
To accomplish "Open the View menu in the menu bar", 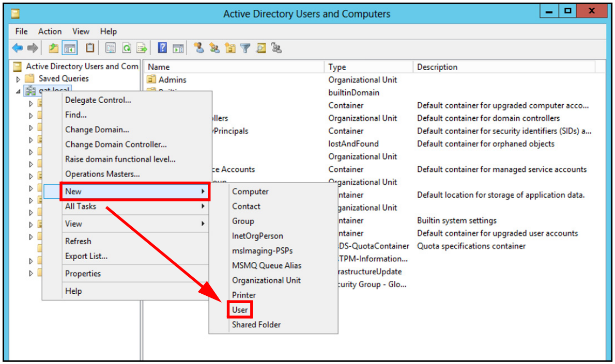I will tap(81, 31).
